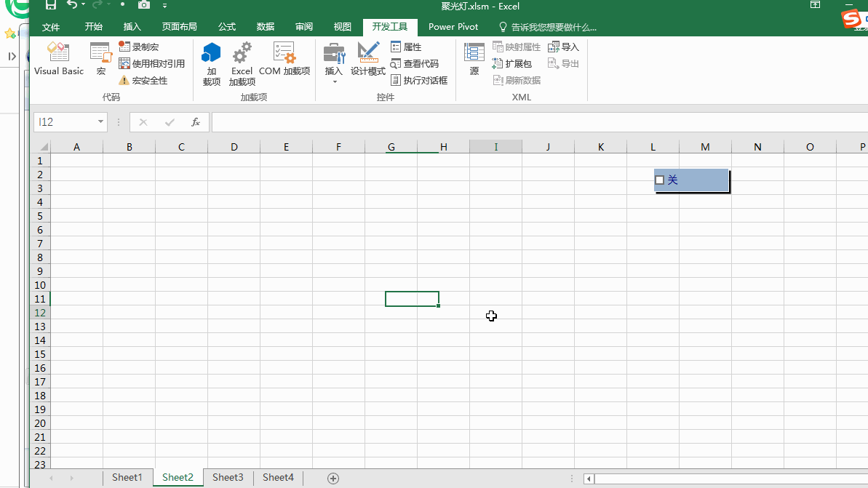
Task: Undo the last action
Action: tap(72, 4)
